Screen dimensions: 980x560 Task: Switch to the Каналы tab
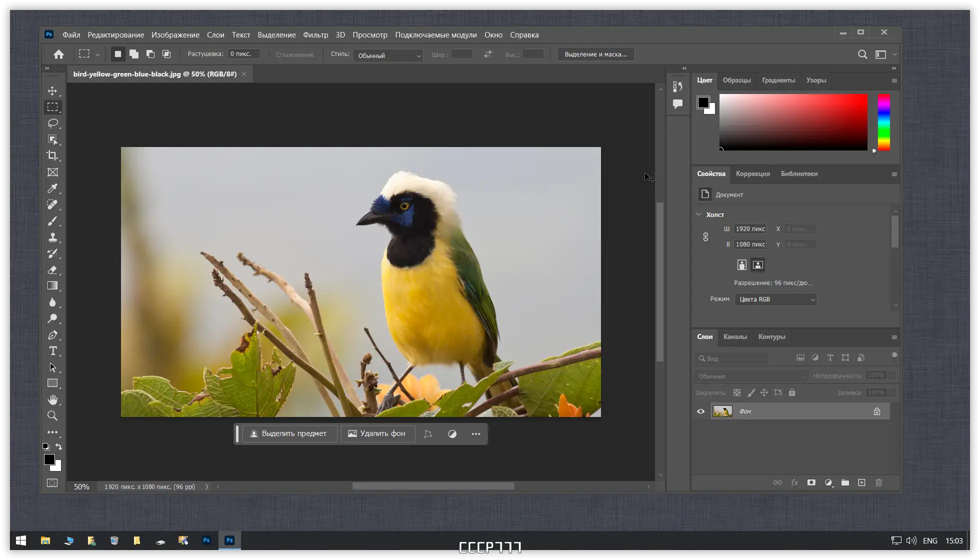pos(735,337)
